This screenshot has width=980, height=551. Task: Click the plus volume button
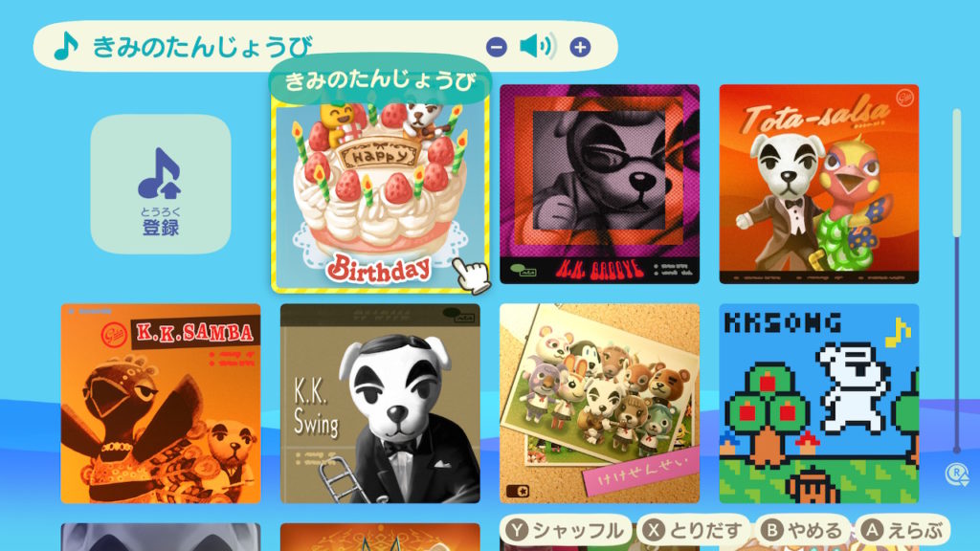tap(580, 47)
